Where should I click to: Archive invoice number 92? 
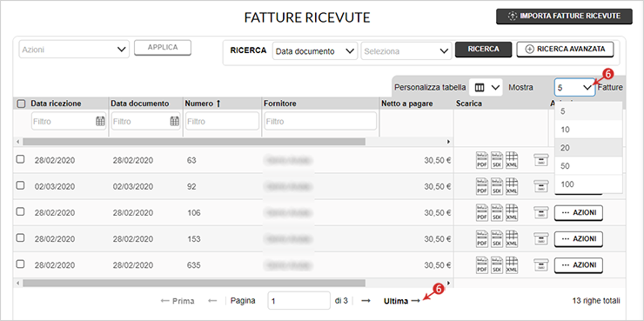(x=541, y=186)
